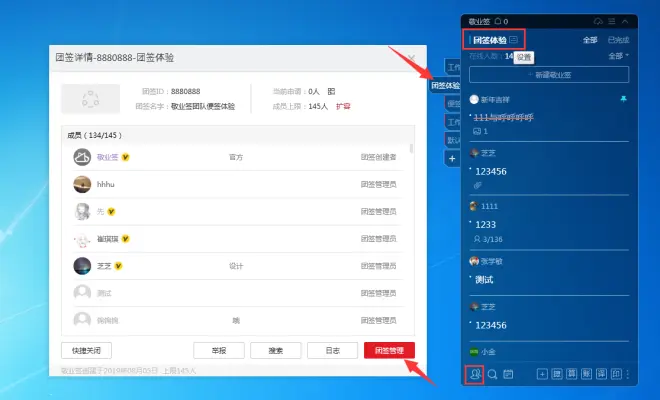
Task: Click the 敬业签 official avatar in member list
Action: coord(82,157)
